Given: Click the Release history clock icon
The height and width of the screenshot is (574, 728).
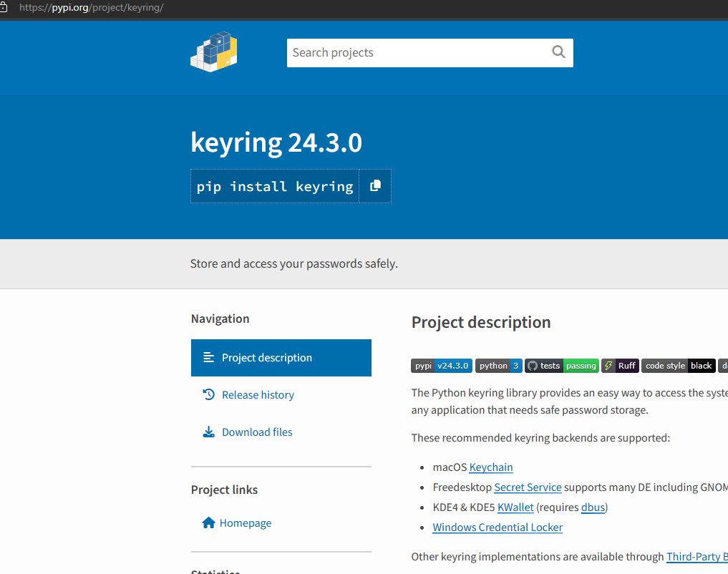Looking at the screenshot, I should (208, 394).
